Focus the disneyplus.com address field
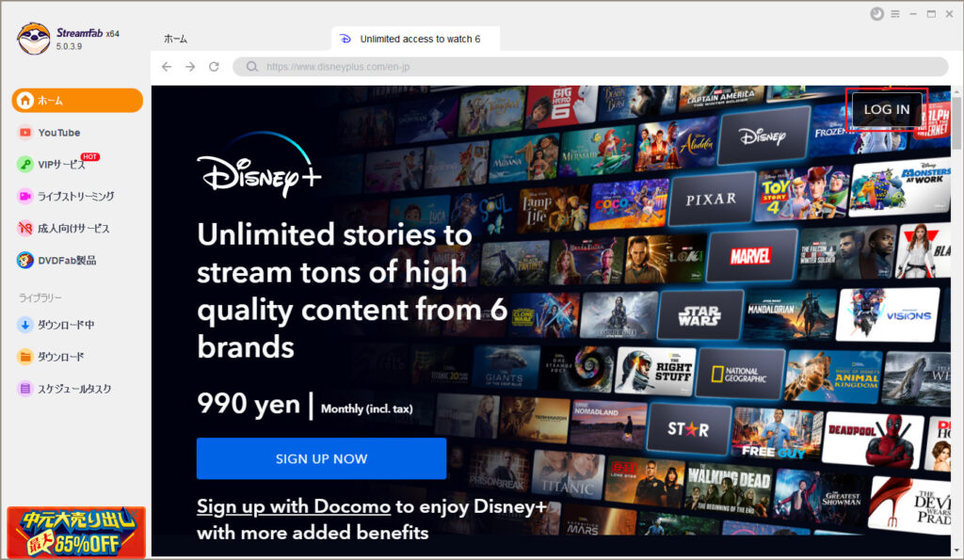 pos(590,67)
